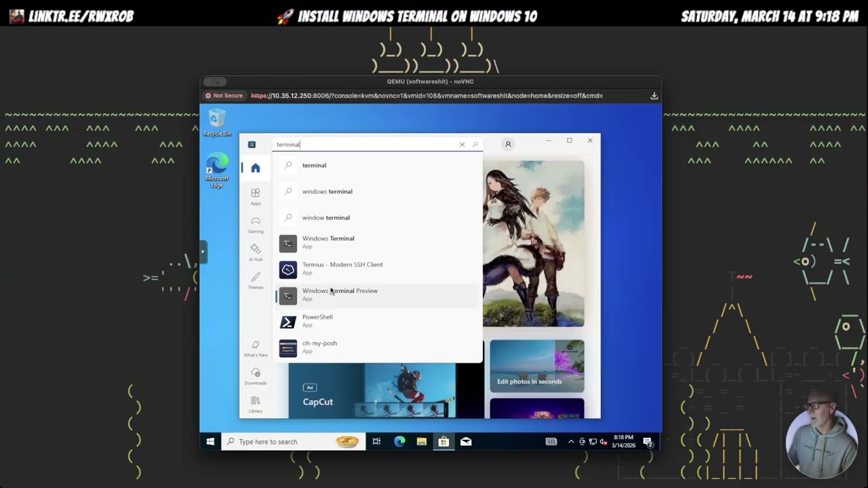The width and height of the screenshot is (868, 488).
Task: Clear the store search box text
Action: click(462, 144)
